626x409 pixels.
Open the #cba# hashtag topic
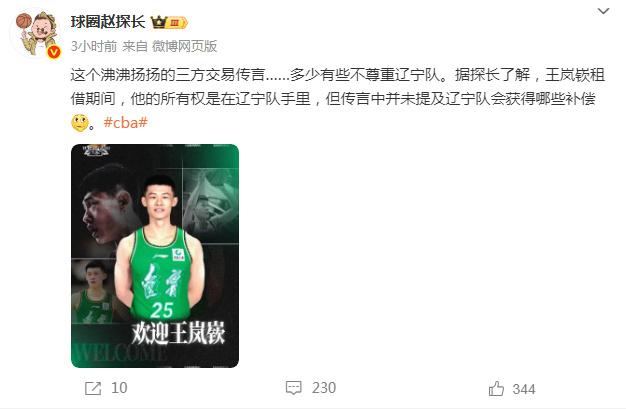tap(125, 122)
